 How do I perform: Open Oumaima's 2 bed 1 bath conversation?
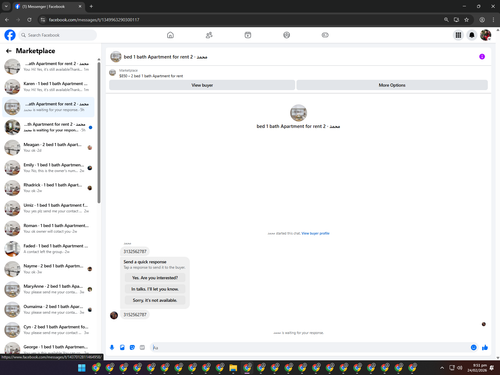48,310
